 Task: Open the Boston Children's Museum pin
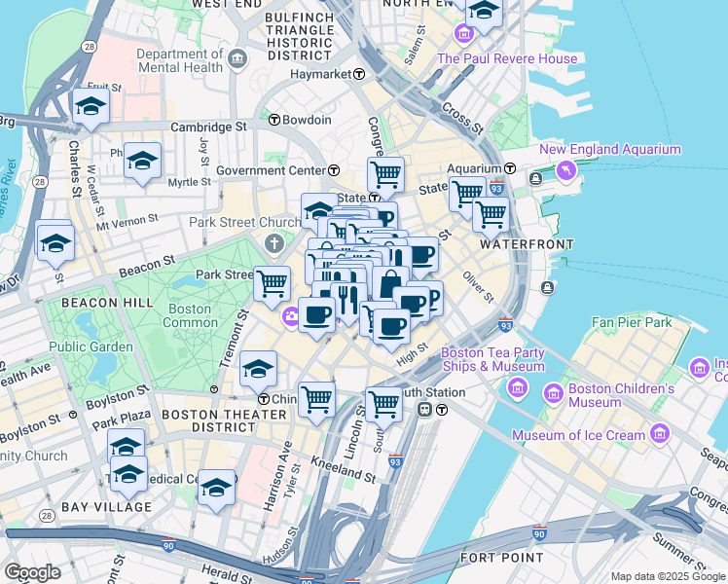click(x=553, y=394)
